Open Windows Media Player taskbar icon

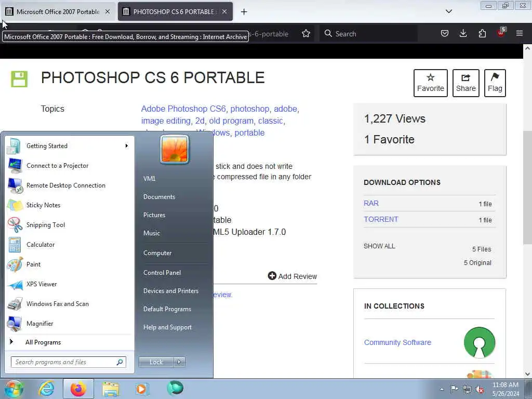(x=142, y=389)
